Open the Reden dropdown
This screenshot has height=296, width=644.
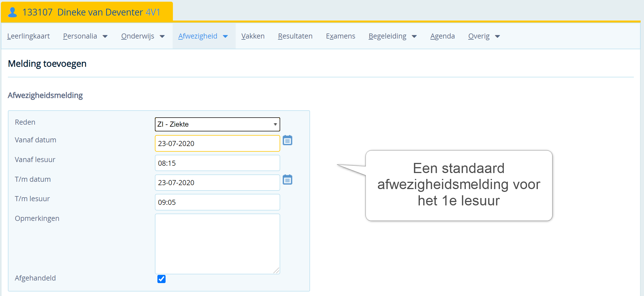217,124
